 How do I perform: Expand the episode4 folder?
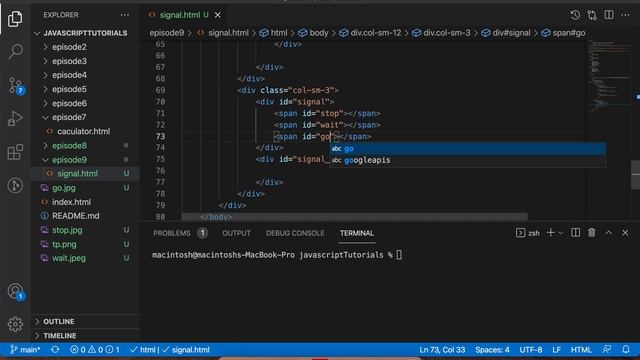coord(69,75)
